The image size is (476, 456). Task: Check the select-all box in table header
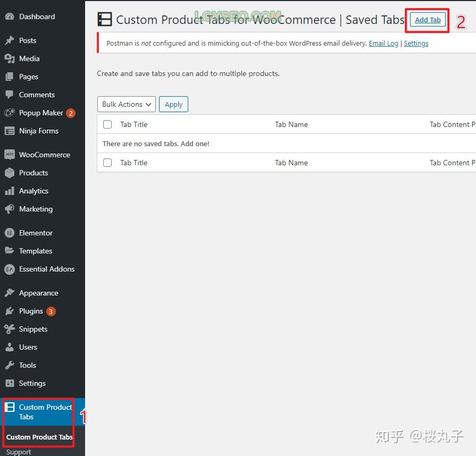click(x=107, y=124)
